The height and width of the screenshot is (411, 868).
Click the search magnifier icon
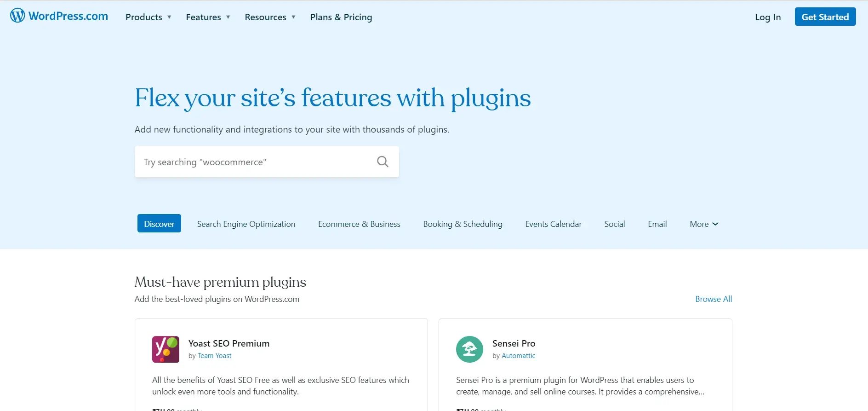click(x=383, y=162)
